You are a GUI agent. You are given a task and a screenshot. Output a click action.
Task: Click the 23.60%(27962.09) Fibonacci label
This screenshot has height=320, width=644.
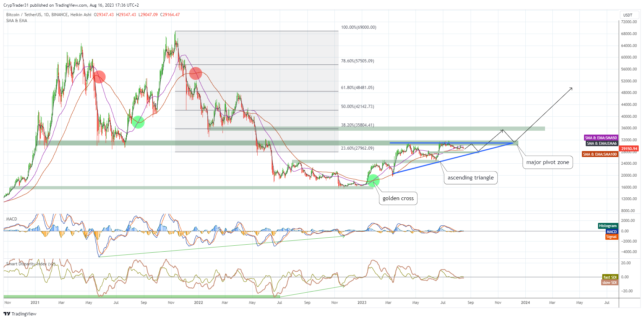(x=358, y=148)
